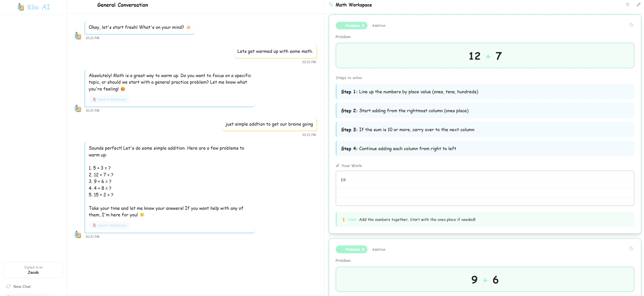Send the Absolutely message to Workspace

(x=109, y=99)
